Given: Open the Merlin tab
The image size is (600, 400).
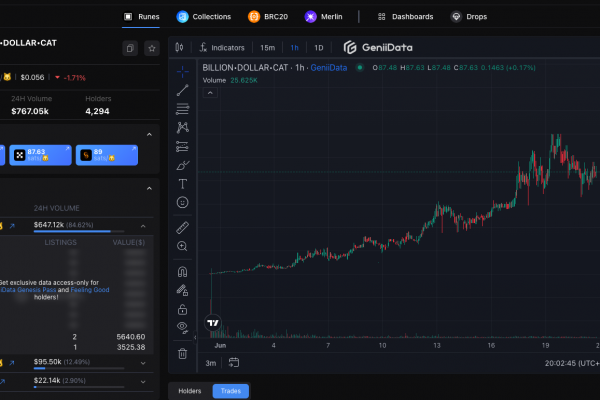Looking at the screenshot, I should (x=323, y=16).
